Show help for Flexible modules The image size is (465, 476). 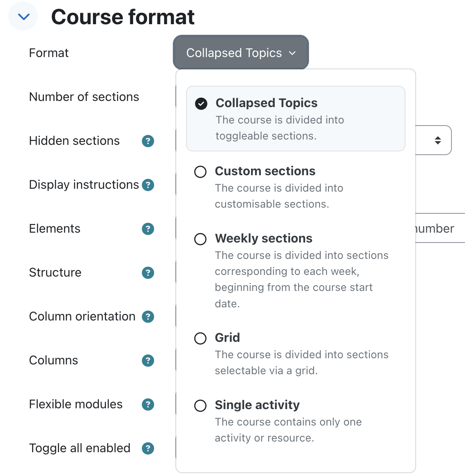coord(147,405)
